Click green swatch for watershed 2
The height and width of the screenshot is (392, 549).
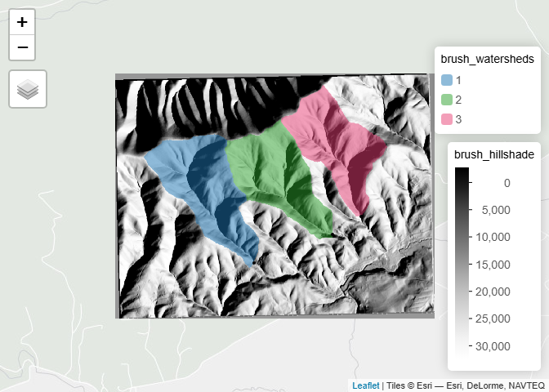click(447, 100)
